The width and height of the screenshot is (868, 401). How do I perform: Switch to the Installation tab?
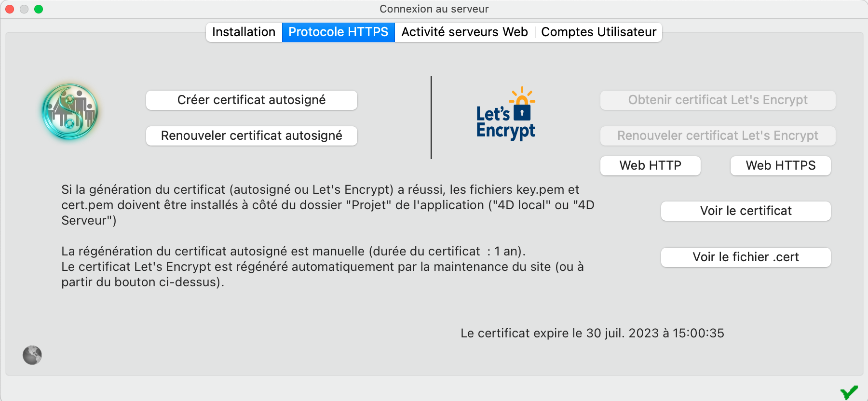pyautogui.click(x=244, y=32)
